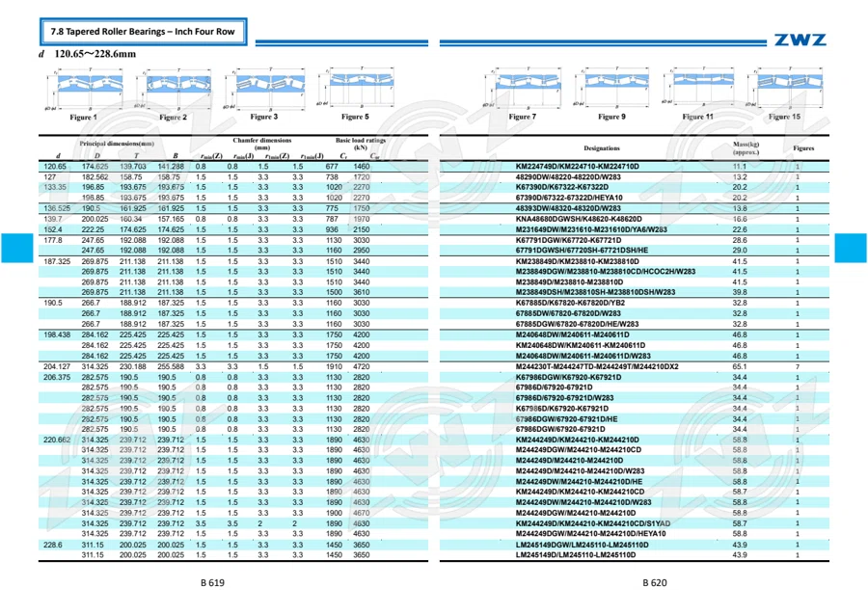Select the d value 198.438
The image size is (868, 614).
pyautogui.click(x=57, y=334)
